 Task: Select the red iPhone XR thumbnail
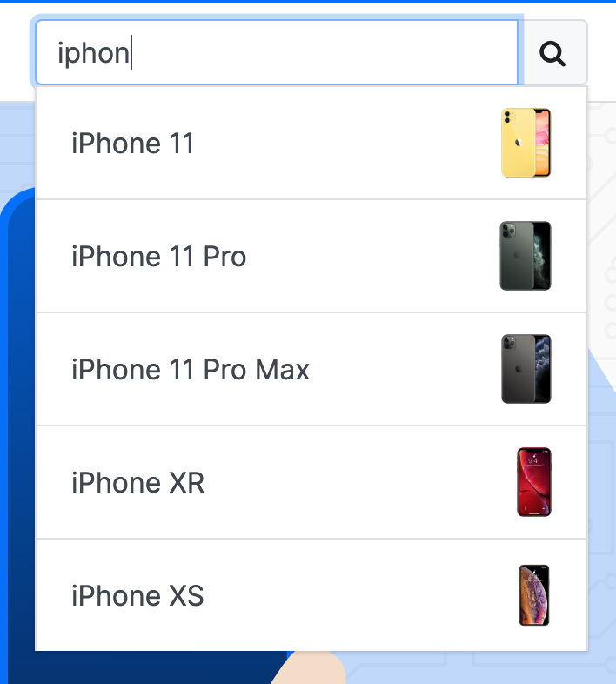point(534,482)
